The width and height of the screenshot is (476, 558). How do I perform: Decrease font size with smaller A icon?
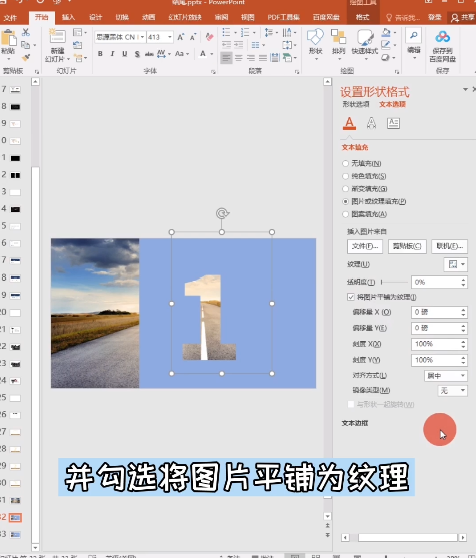(193, 37)
